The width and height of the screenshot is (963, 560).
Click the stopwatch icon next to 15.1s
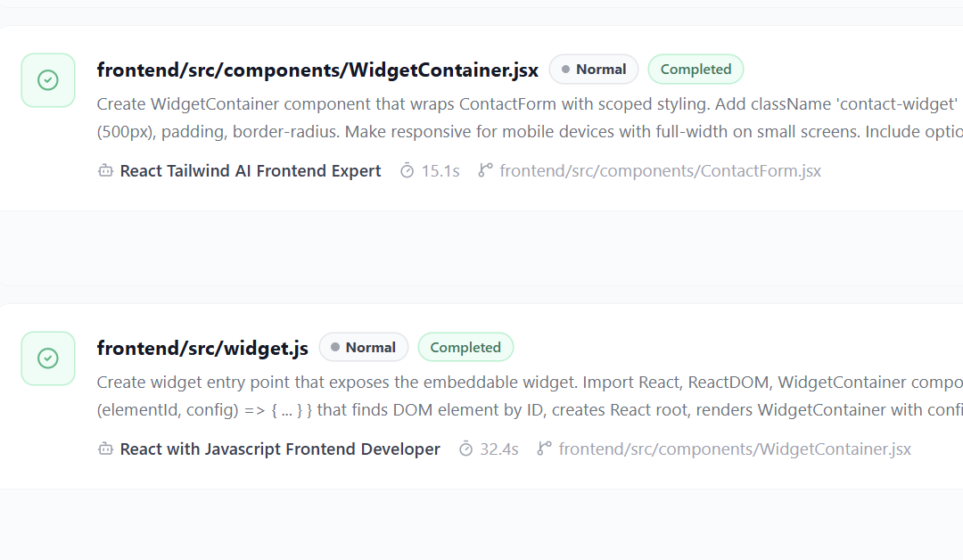coord(407,170)
